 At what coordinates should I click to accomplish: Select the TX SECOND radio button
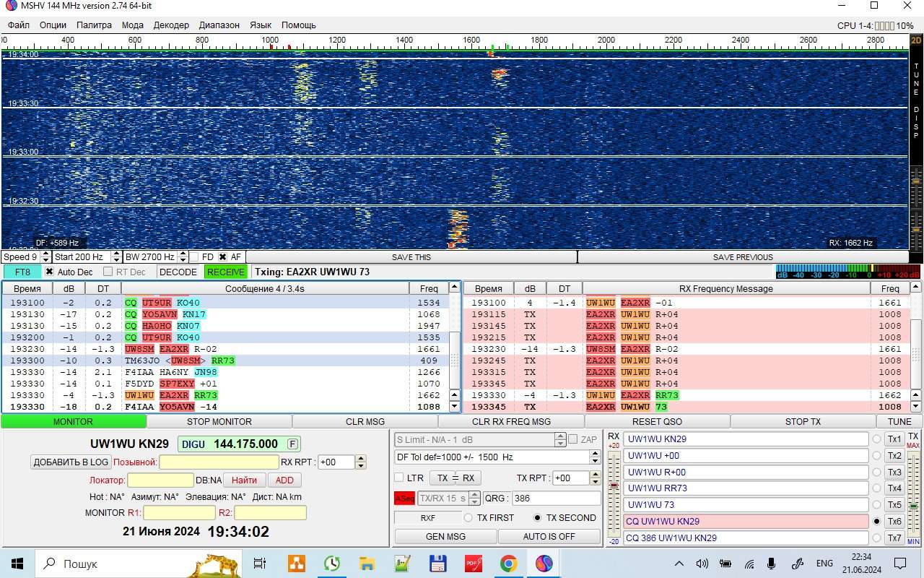coord(537,518)
